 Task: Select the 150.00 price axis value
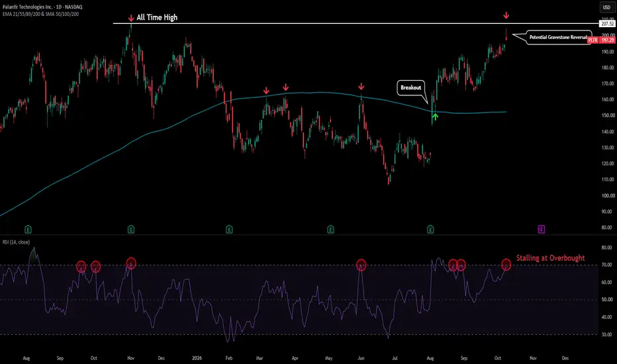608,115
